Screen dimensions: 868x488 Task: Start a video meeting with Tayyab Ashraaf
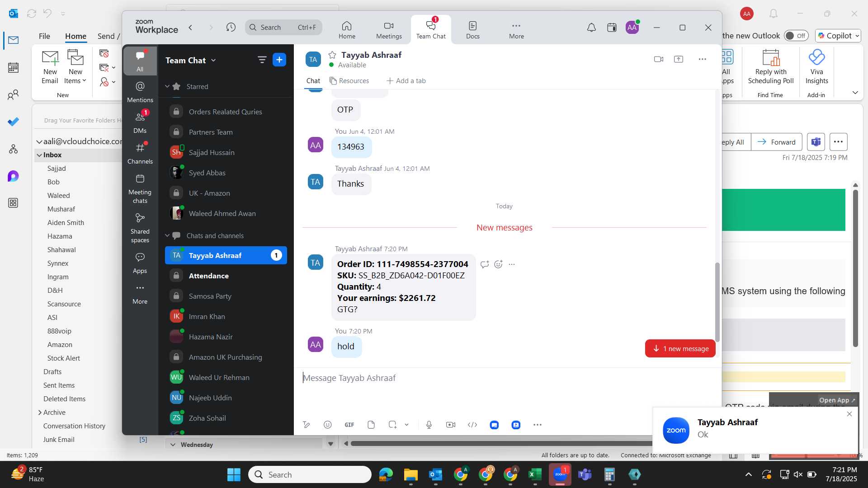[x=659, y=59]
